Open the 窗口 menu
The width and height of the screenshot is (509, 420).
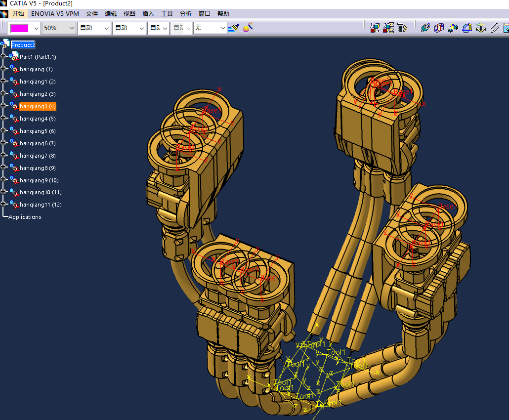point(205,14)
